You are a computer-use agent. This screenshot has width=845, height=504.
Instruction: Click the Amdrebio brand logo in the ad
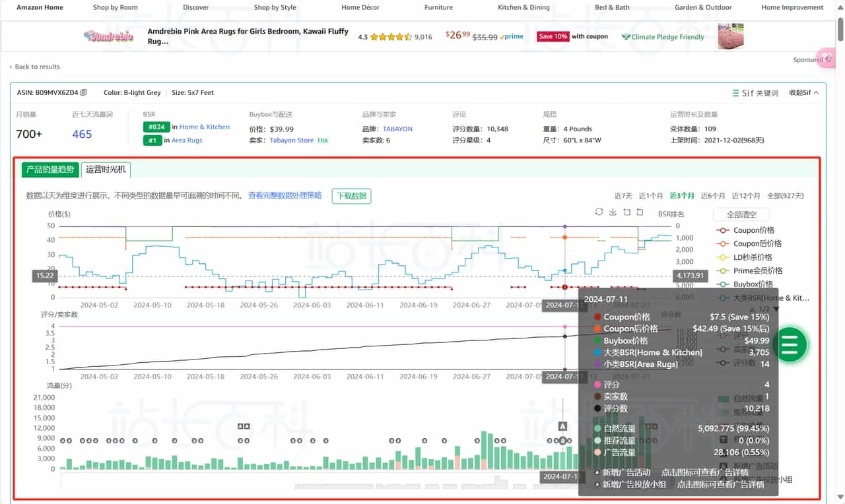pyautogui.click(x=109, y=36)
